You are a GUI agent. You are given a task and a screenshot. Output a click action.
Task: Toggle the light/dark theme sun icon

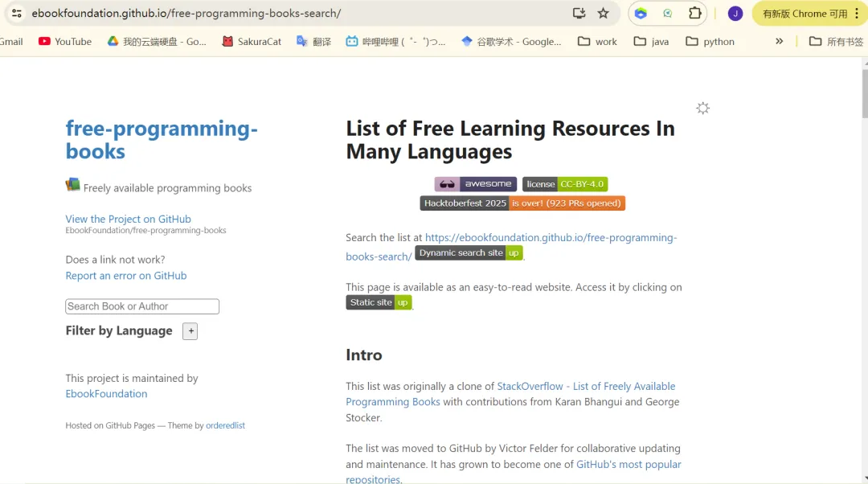coord(702,109)
